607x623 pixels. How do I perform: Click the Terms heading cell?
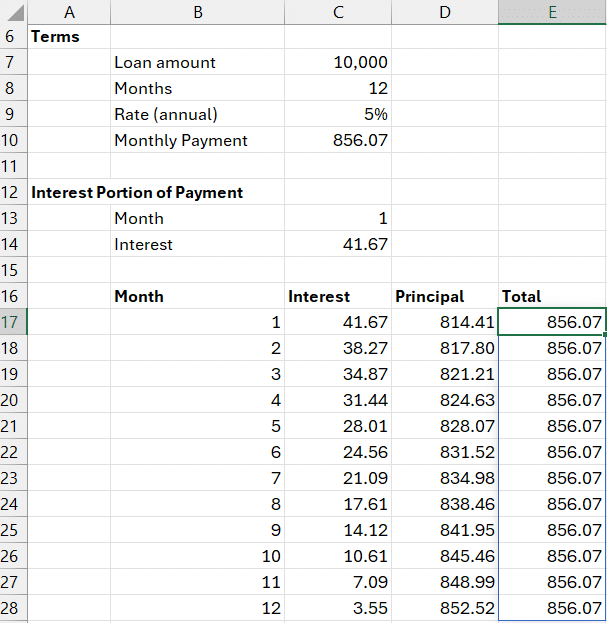coord(56,36)
